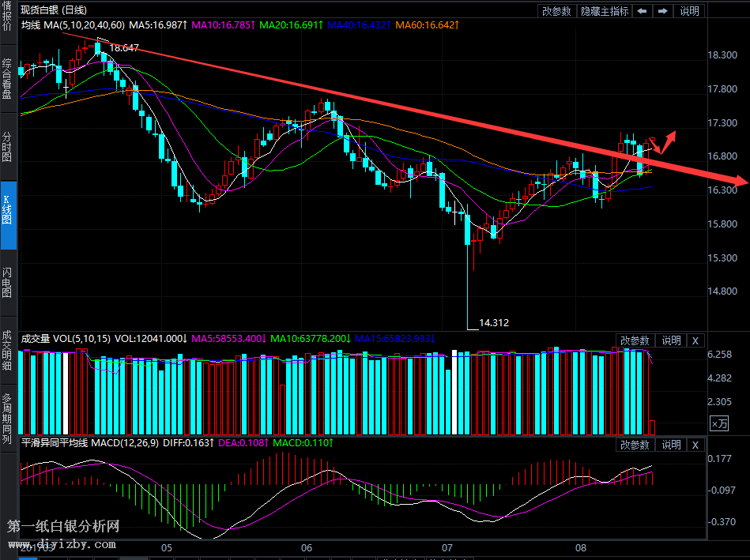
Task: Click 说明 in the main chart toolbar
Action: coord(689,11)
